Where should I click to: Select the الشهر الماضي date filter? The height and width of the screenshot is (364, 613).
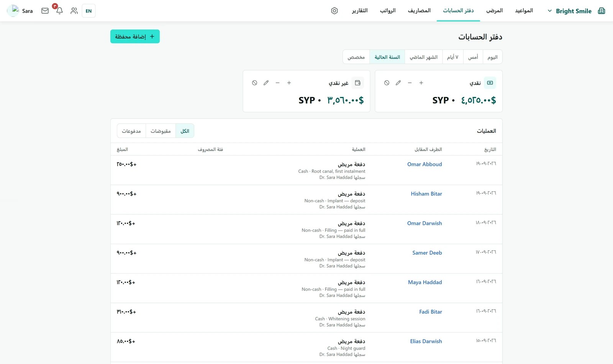(x=423, y=57)
